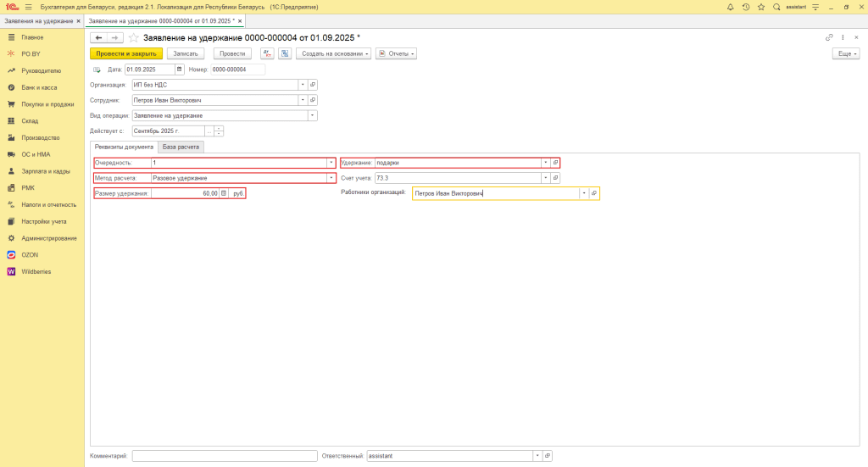Click the Дт/Кт postings icon
The image size is (868, 467).
tap(266, 53)
